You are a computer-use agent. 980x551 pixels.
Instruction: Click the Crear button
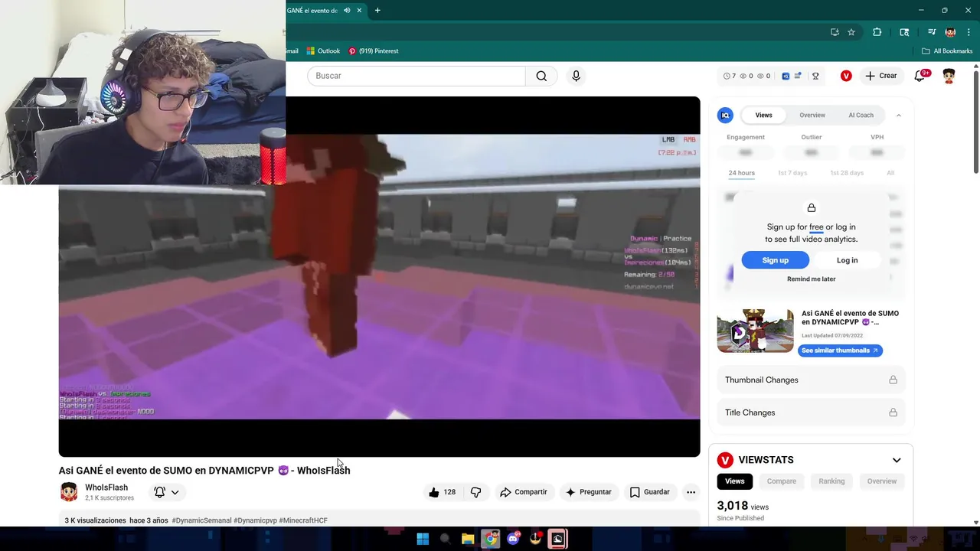click(x=880, y=76)
